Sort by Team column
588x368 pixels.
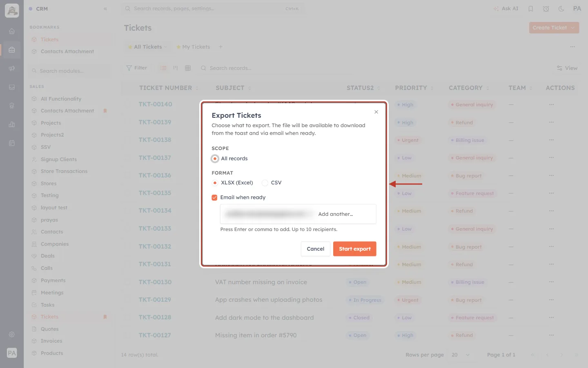point(520,88)
